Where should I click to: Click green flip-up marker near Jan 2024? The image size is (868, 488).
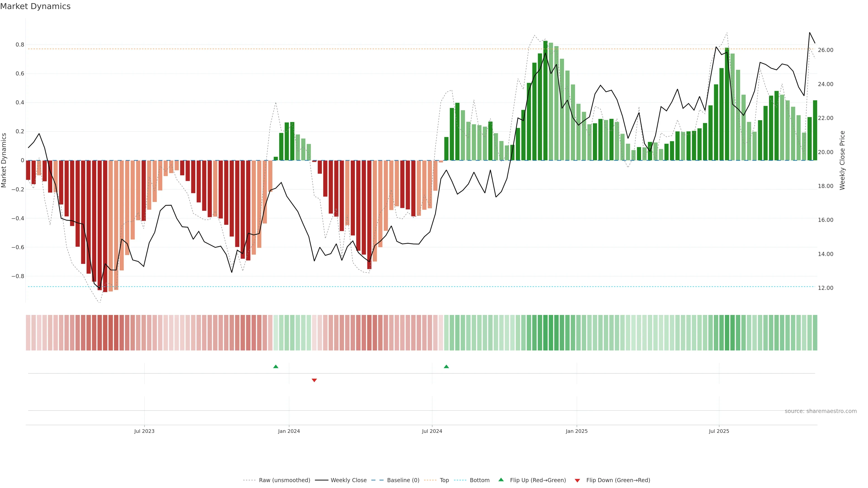pos(276,366)
